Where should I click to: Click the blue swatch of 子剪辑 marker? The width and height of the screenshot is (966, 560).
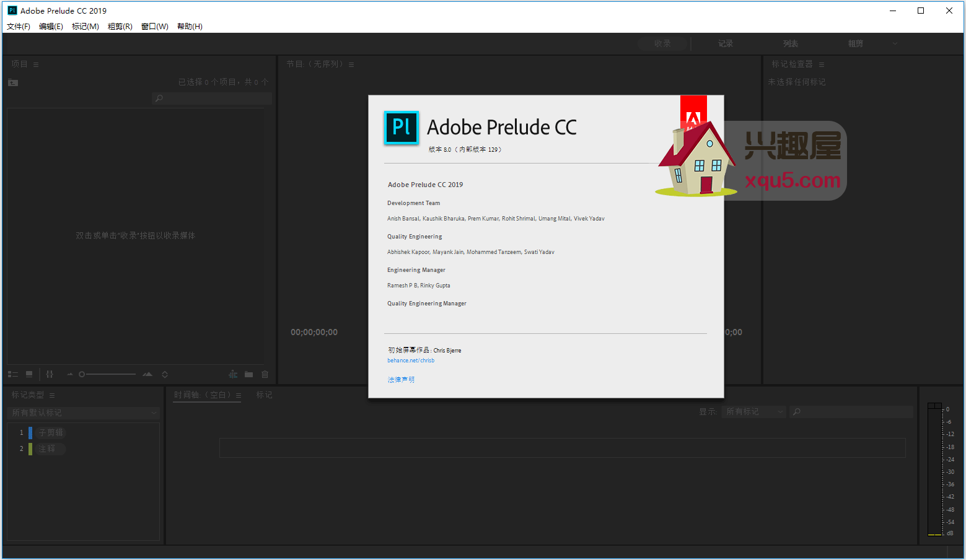[x=30, y=432]
